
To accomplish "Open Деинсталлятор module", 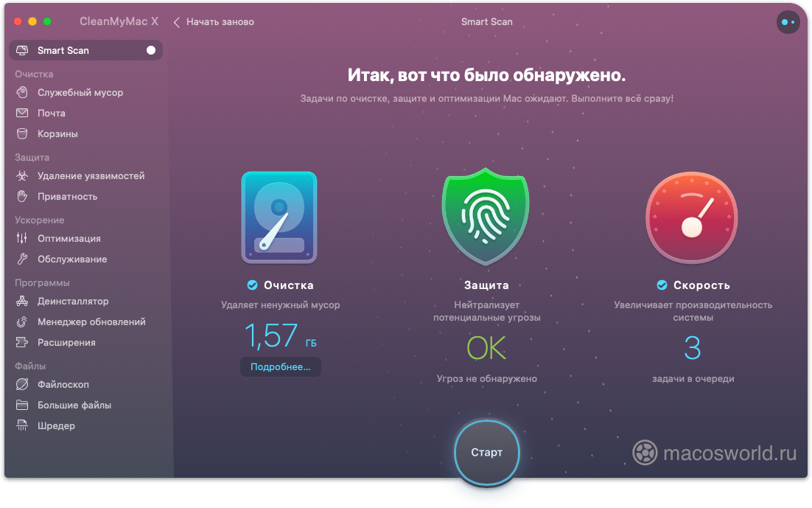I will pos(73,301).
